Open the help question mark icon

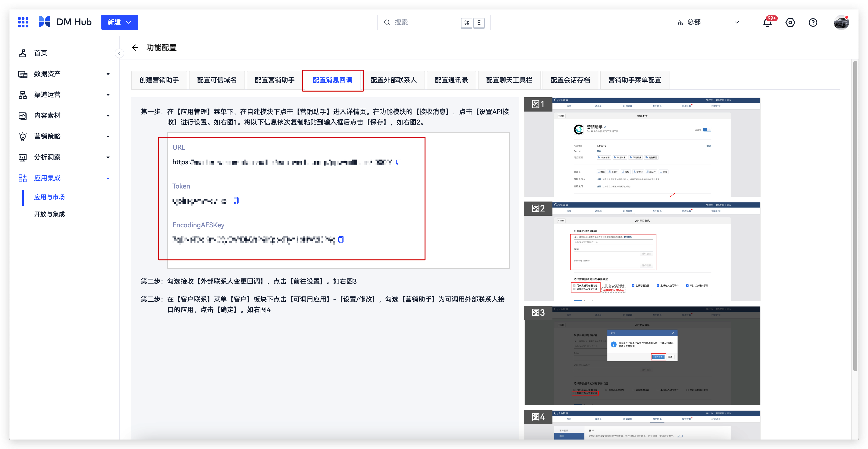coord(813,22)
